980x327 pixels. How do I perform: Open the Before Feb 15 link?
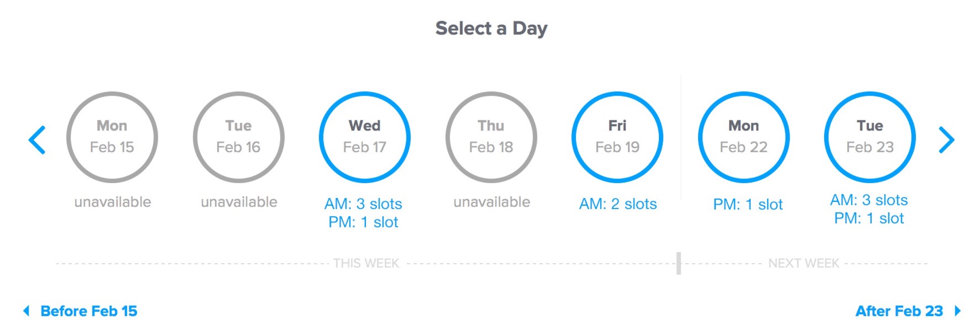(89, 311)
